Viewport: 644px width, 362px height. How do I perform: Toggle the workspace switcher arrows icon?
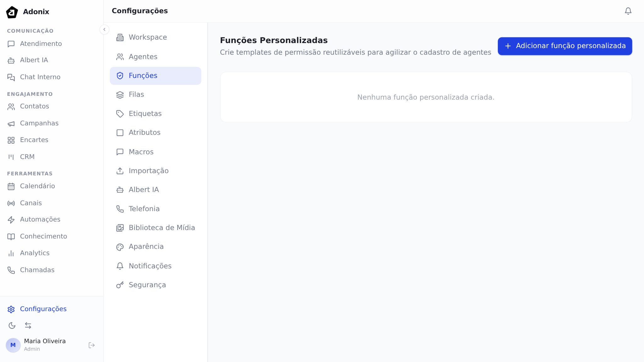(x=28, y=326)
